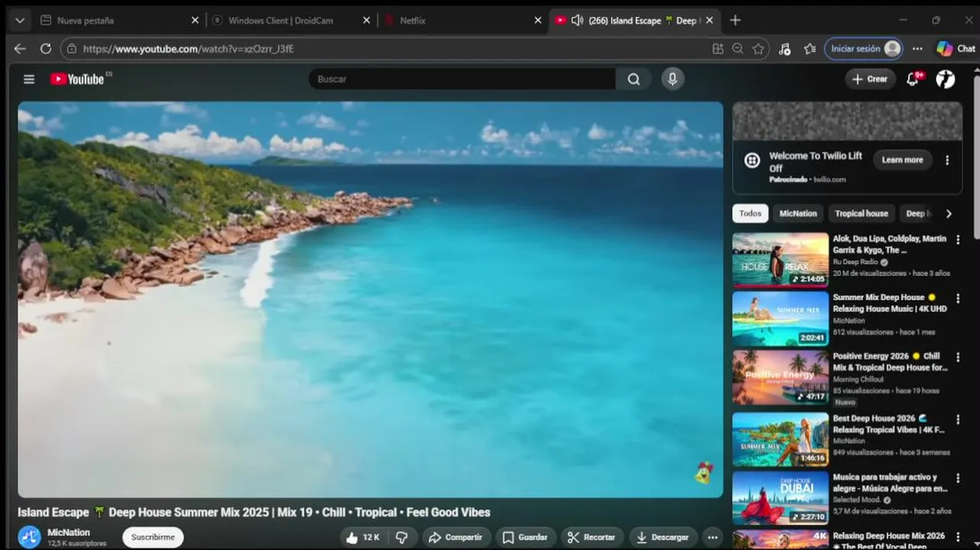Click the main video player
The width and height of the screenshot is (980, 550).
[x=370, y=299]
